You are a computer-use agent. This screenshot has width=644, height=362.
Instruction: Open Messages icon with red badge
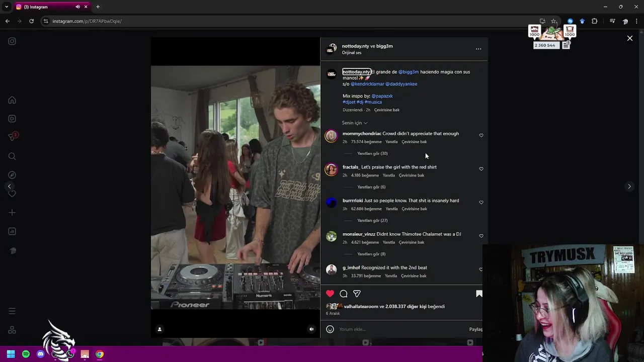[x=13, y=137]
